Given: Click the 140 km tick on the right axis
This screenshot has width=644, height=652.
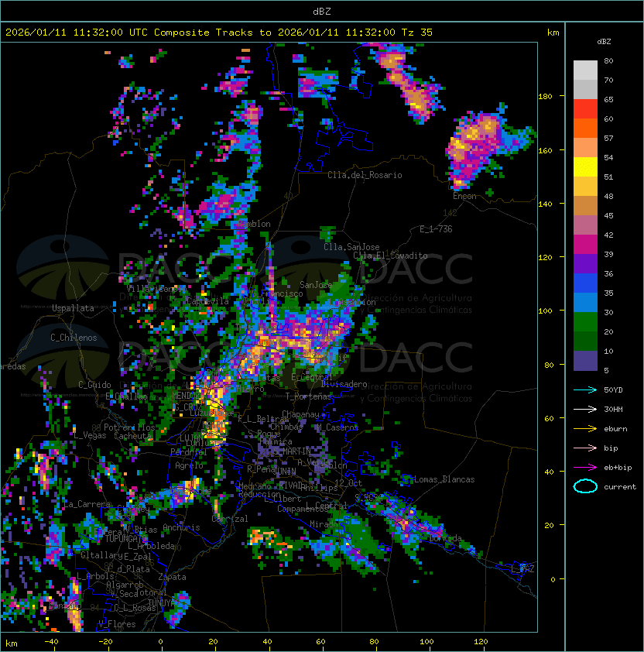Looking at the screenshot, I should 545,204.
